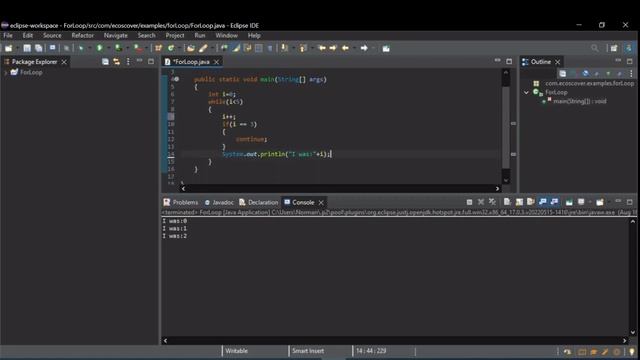
Task: Open the File menu
Action: click(8, 36)
